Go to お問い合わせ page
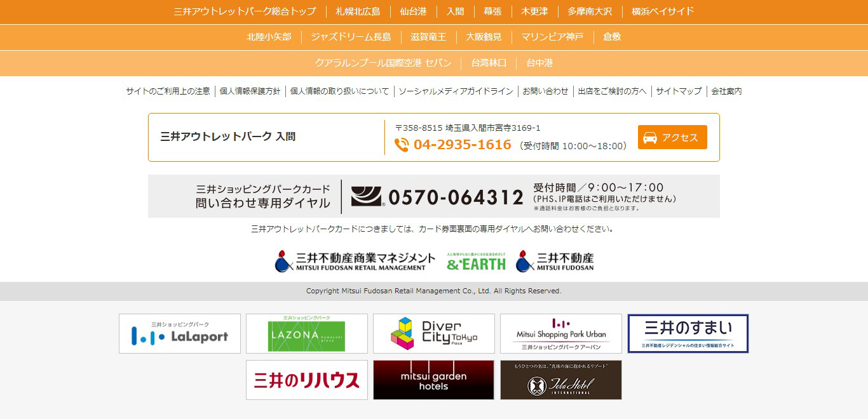The height and width of the screenshot is (419, 868). click(x=545, y=91)
